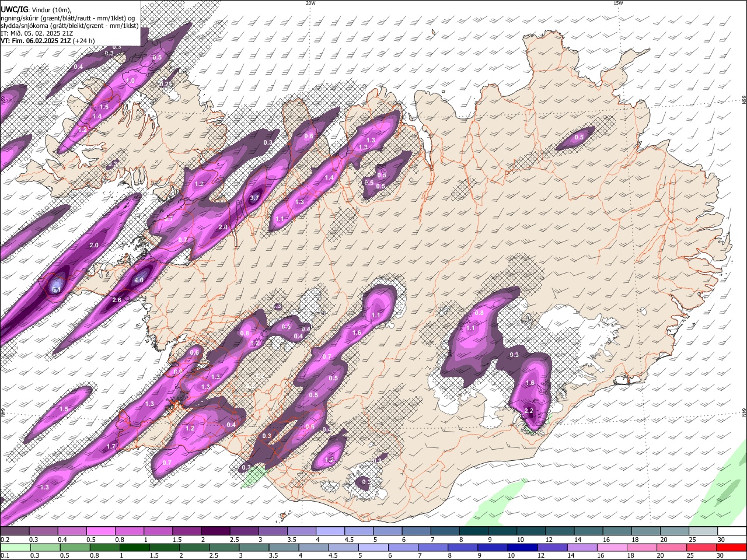The image size is (747, 560).
Task: Click the '15W' longitude label at the top
Action: [x=618, y=3]
